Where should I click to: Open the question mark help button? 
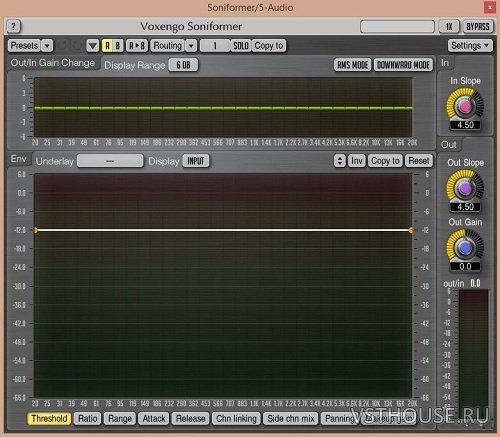[x=14, y=26]
